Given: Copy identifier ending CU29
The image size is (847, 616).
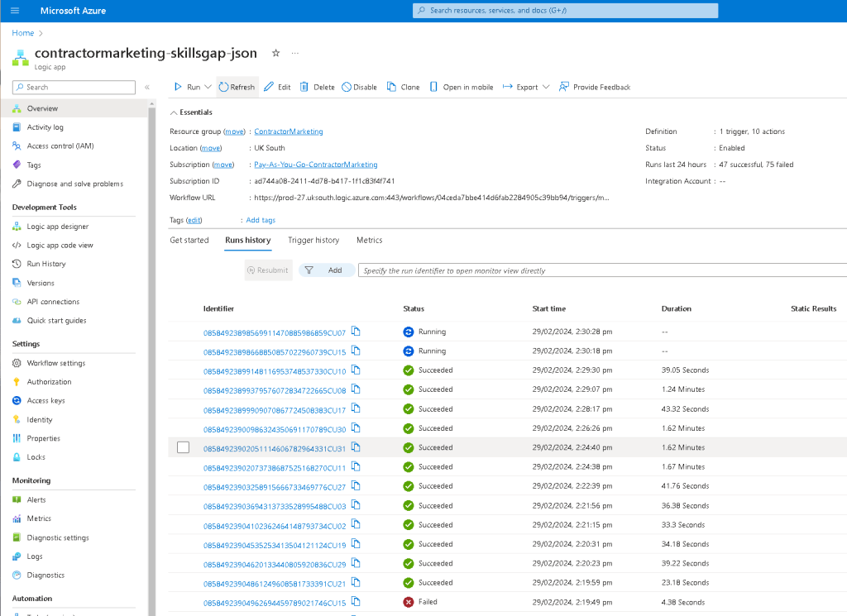Looking at the screenshot, I should point(356,563).
